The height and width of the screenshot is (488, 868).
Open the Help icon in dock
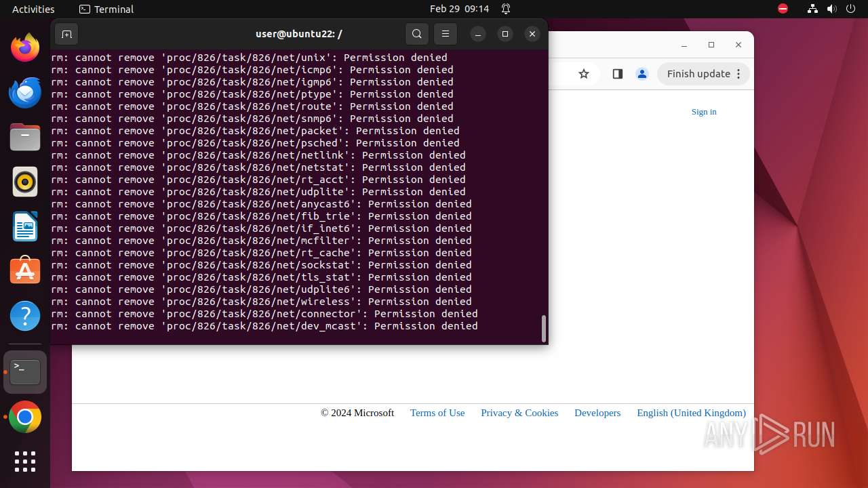25,316
